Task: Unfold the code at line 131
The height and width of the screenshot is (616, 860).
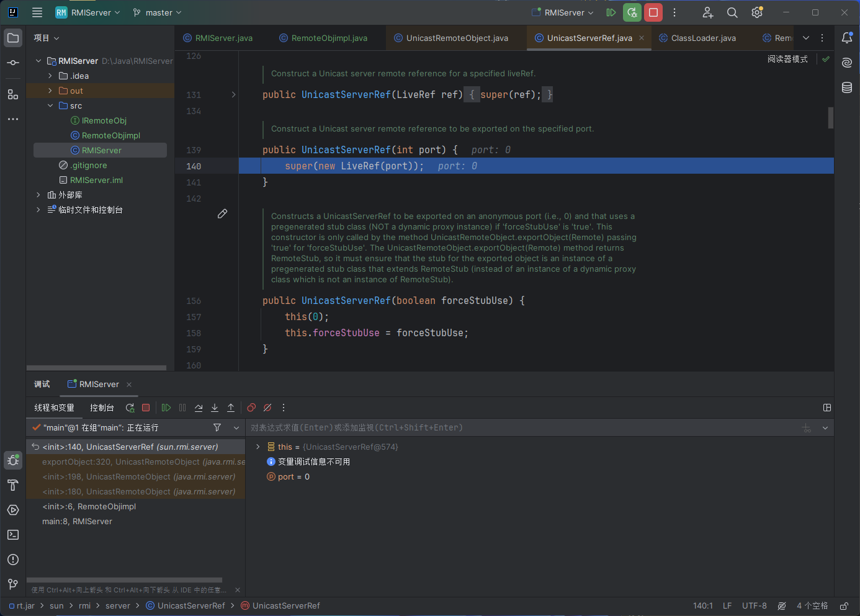Action: coord(234,95)
